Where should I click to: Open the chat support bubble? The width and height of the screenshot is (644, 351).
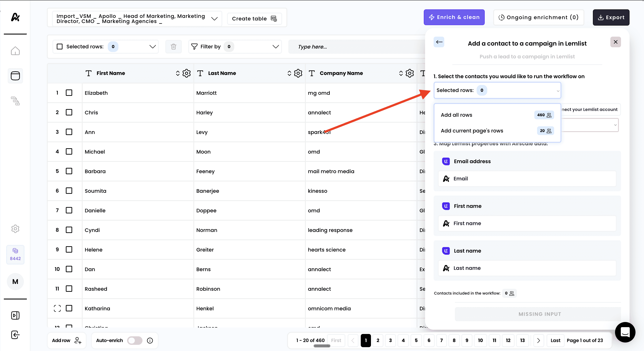(625, 332)
